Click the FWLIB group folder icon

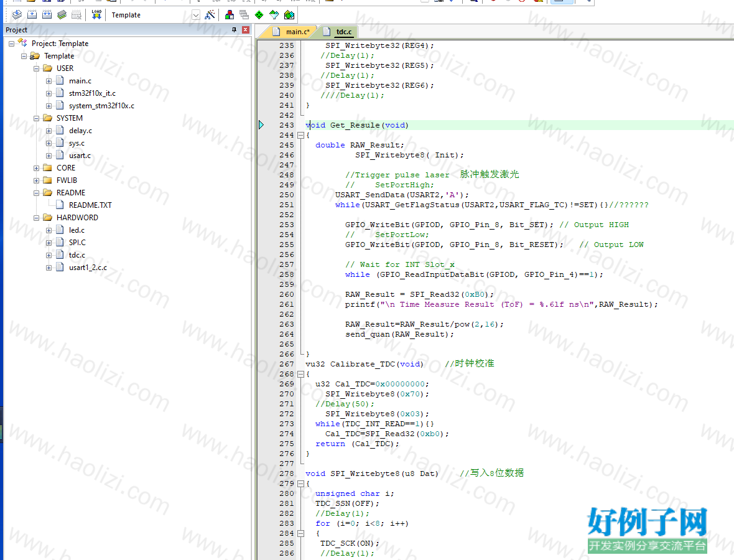pos(47,180)
